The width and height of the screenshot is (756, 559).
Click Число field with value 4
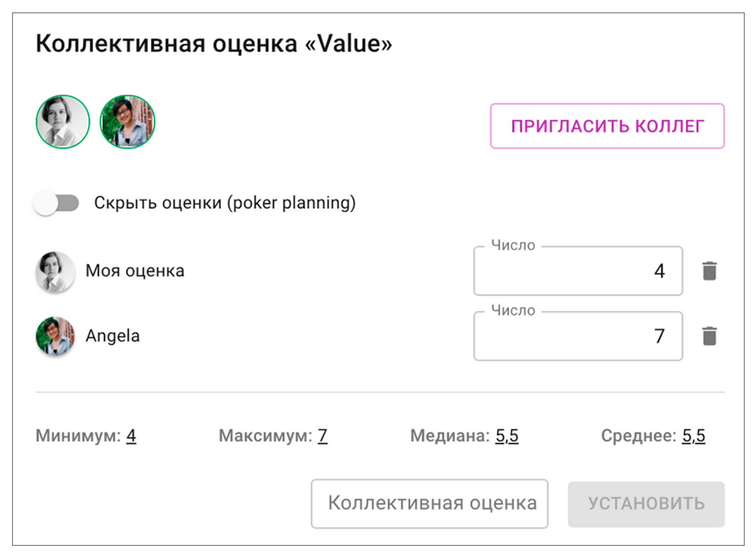tap(578, 271)
